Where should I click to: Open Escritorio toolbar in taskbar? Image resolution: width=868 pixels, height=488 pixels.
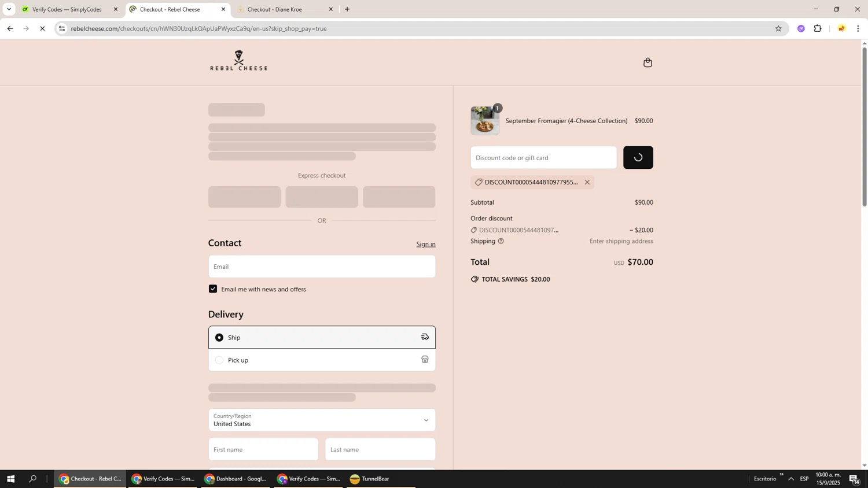tap(764, 479)
